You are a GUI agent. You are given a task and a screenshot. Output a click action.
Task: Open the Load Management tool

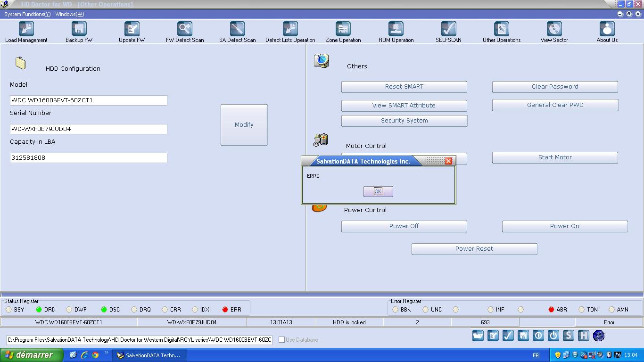(26, 32)
